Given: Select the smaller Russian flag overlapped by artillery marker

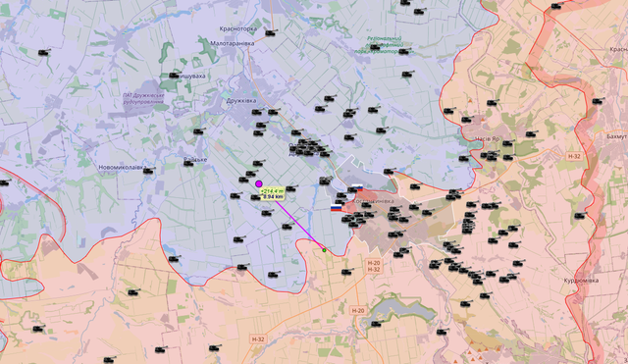Looking at the screenshot, I should (357, 187).
